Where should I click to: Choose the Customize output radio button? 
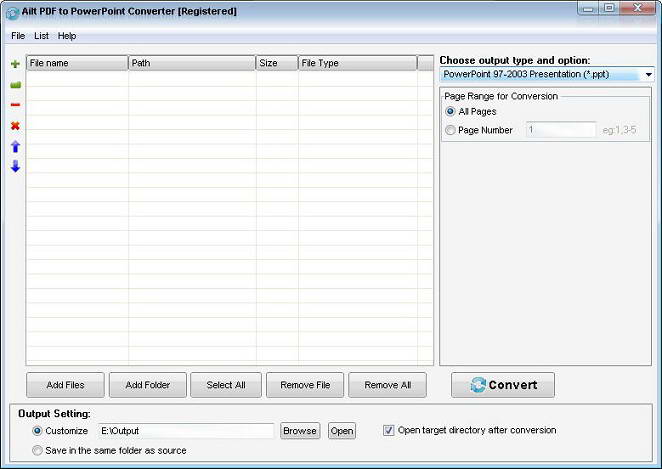point(37,431)
